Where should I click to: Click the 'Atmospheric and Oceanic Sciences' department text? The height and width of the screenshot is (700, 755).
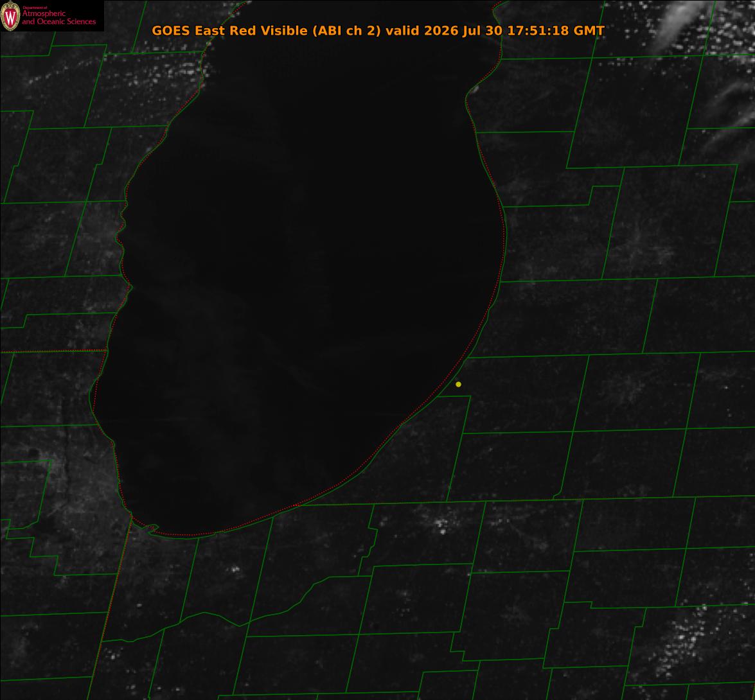coord(58,17)
